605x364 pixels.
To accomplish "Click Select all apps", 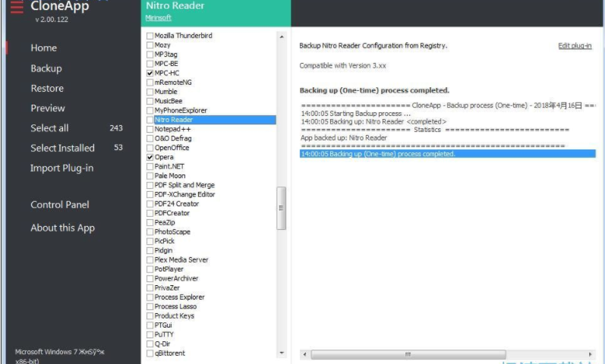I will 49,128.
